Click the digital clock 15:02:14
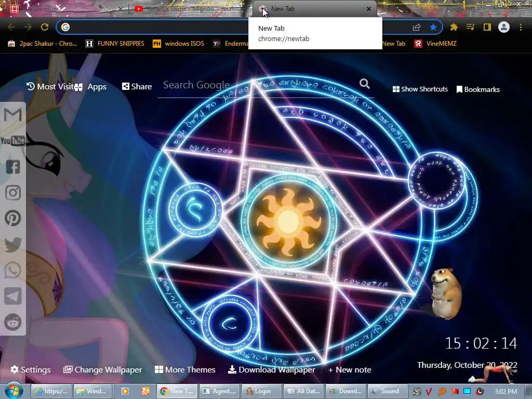 point(481,343)
